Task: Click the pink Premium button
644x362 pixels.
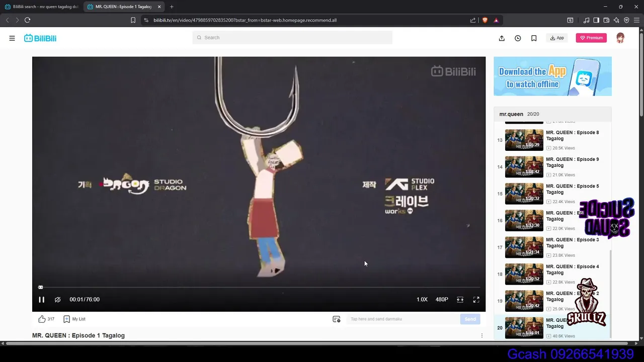Action: (x=591, y=38)
